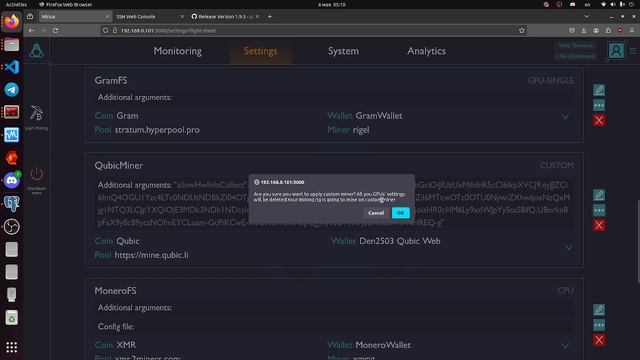Click the MoneroFS flight sheet title

pyautogui.click(x=116, y=291)
